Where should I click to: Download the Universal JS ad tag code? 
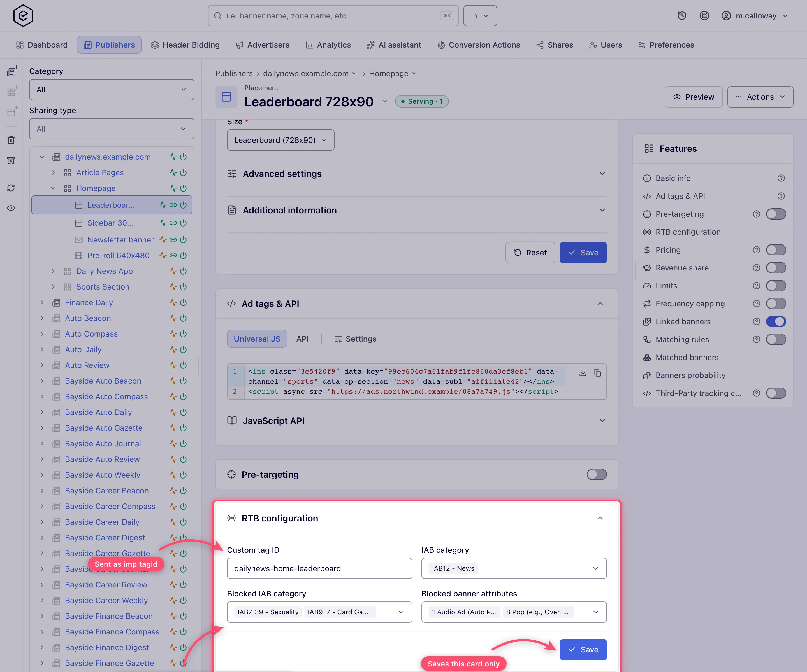583,373
